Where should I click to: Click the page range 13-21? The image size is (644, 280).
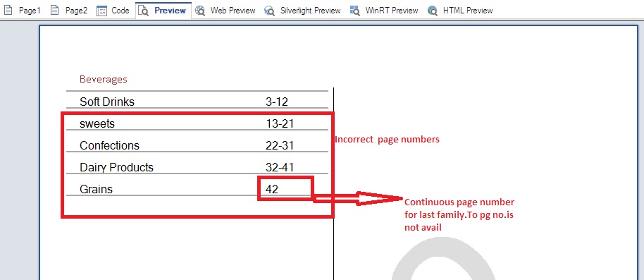280,123
